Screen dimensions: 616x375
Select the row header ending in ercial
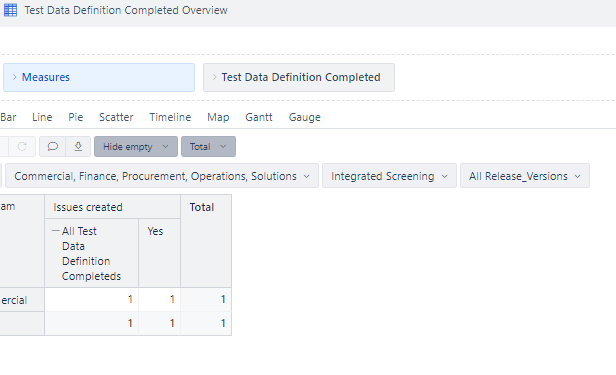pos(22,300)
